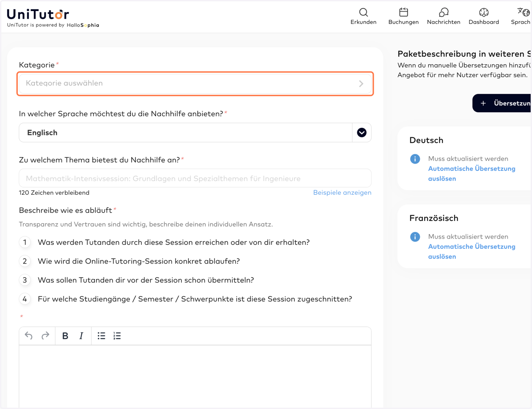Insert a bulleted list
This screenshot has height=409, width=532.
coord(102,336)
